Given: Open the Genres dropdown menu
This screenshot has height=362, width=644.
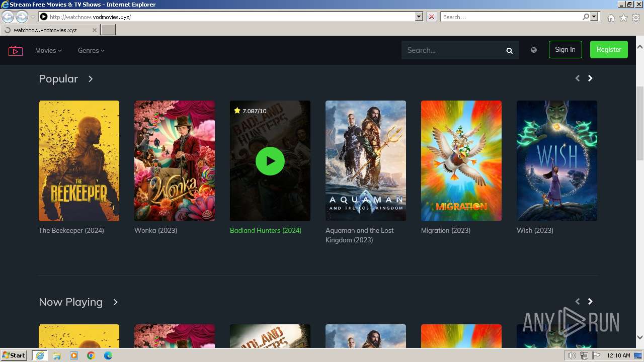Looking at the screenshot, I should click(x=91, y=50).
